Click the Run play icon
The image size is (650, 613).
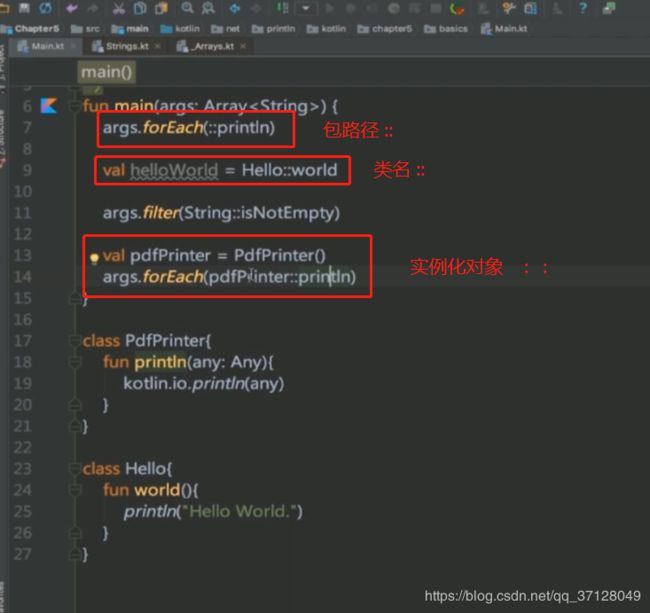coord(330,8)
